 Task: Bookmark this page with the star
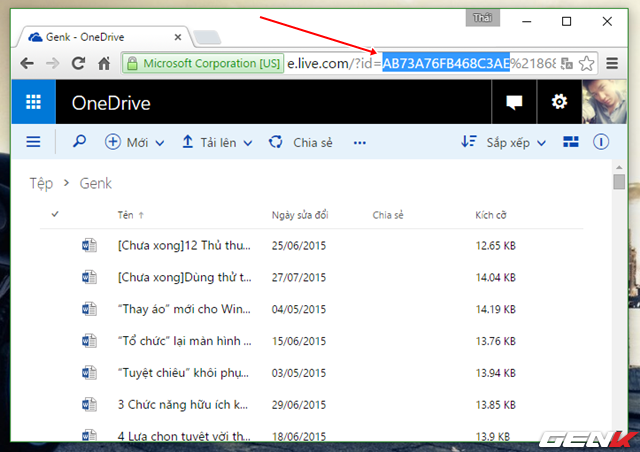click(587, 63)
